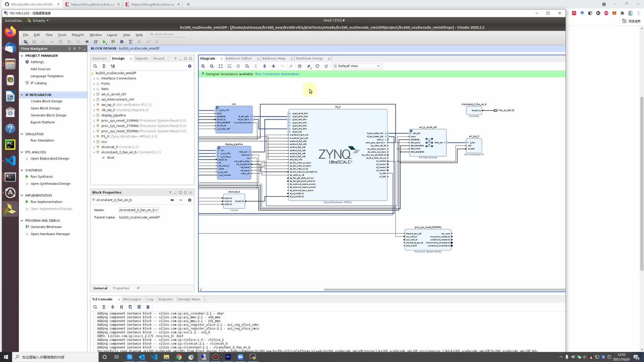Select the Diagram tab in block design view

207,58
